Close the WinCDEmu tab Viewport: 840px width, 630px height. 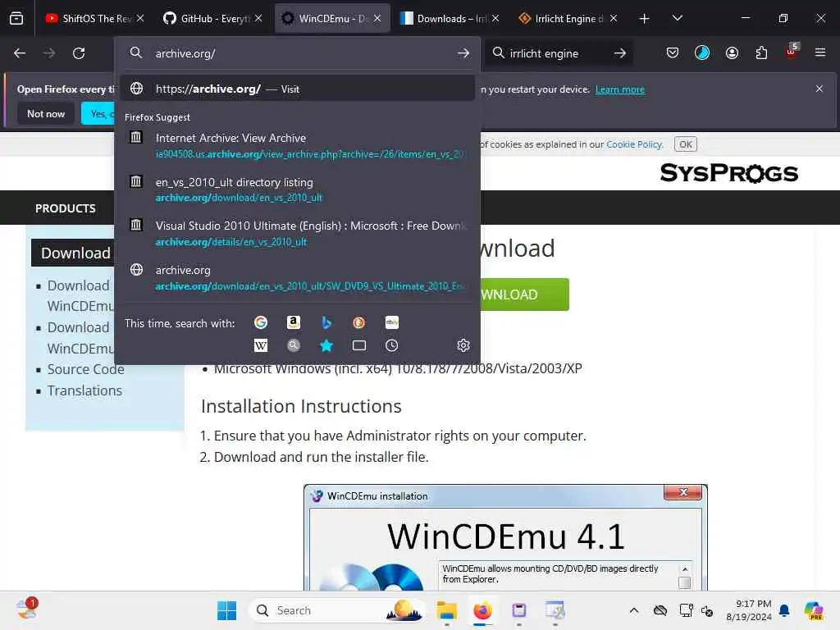(377, 19)
